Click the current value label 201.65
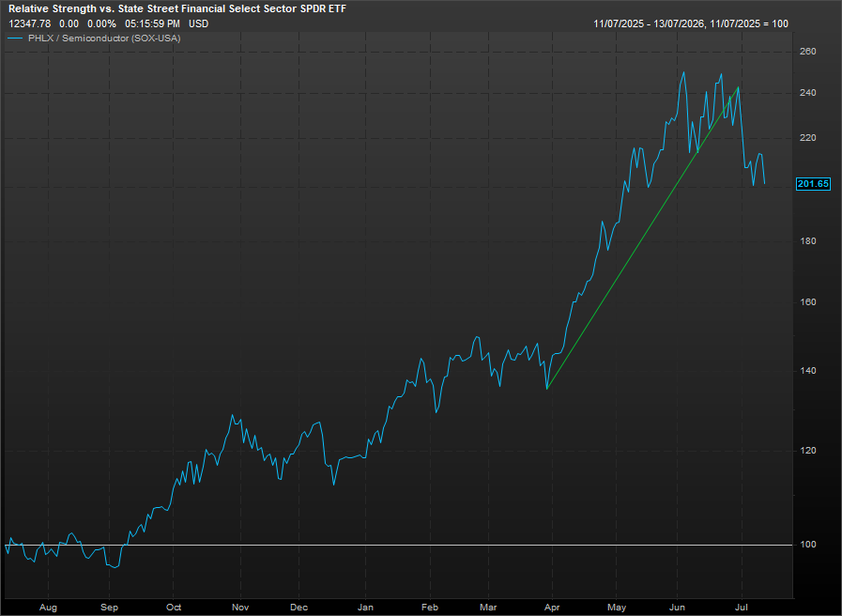This screenshot has height=616, width=842. coord(813,184)
